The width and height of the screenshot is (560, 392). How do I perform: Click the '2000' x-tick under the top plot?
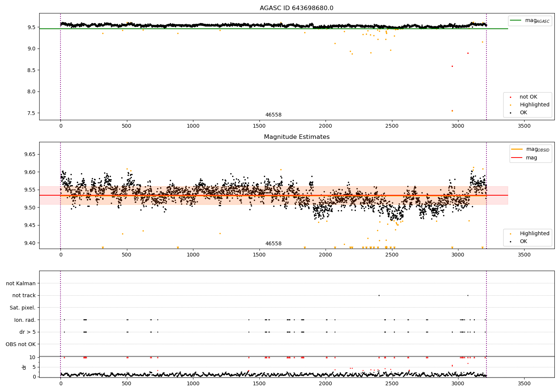(x=326, y=126)
